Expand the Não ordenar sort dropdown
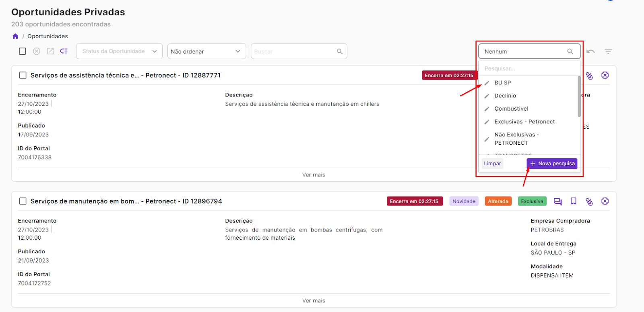The width and height of the screenshot is (644, 312). pyautogui.click(x=206, y=51)
